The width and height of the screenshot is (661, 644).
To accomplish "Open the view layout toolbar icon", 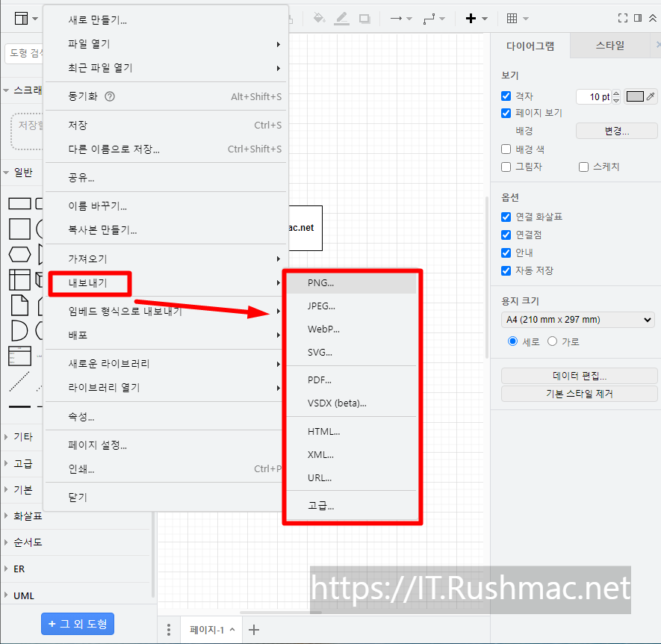I will (x=25, y=18).
